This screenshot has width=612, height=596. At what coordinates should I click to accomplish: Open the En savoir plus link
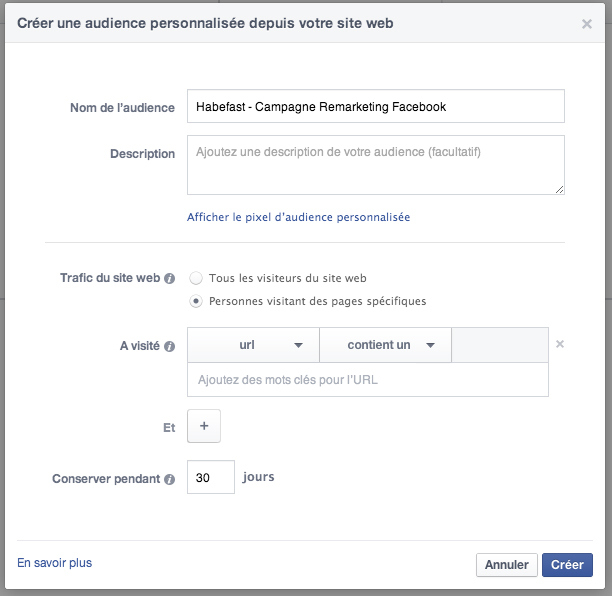pos(55,563)
